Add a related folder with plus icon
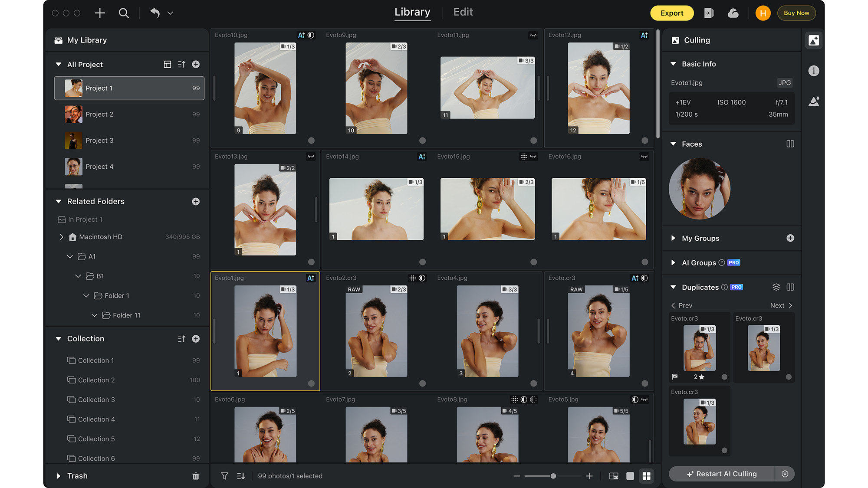This screenshot has height=488, width=868. [196, 201]
